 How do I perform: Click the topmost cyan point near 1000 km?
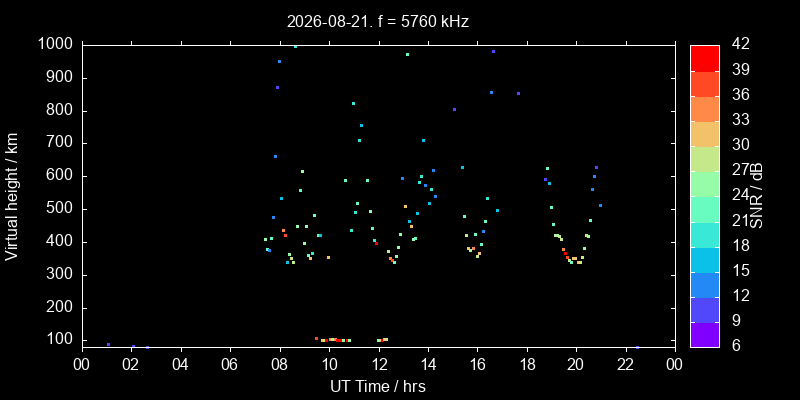[x=295, y=46]
